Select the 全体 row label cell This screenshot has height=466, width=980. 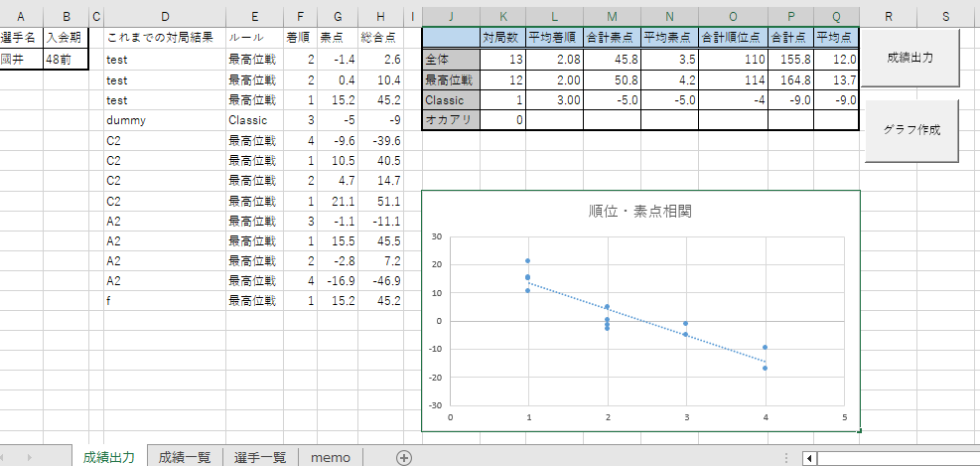451,60
